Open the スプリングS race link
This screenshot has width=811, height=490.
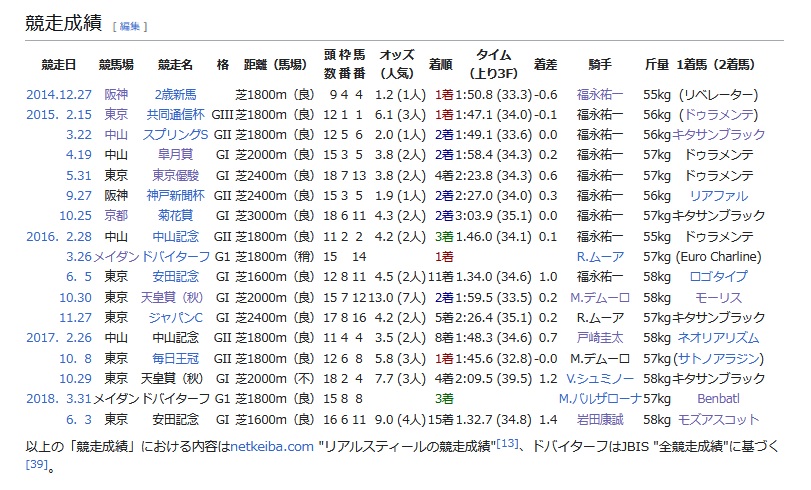click(x=175, y=135)
